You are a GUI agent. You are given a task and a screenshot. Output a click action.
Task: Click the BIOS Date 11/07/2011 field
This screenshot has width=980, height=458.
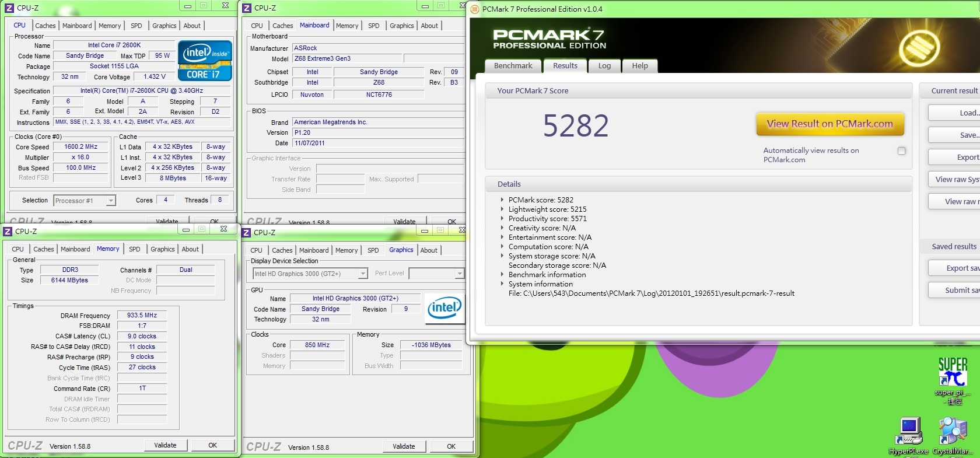click(378, 143)
